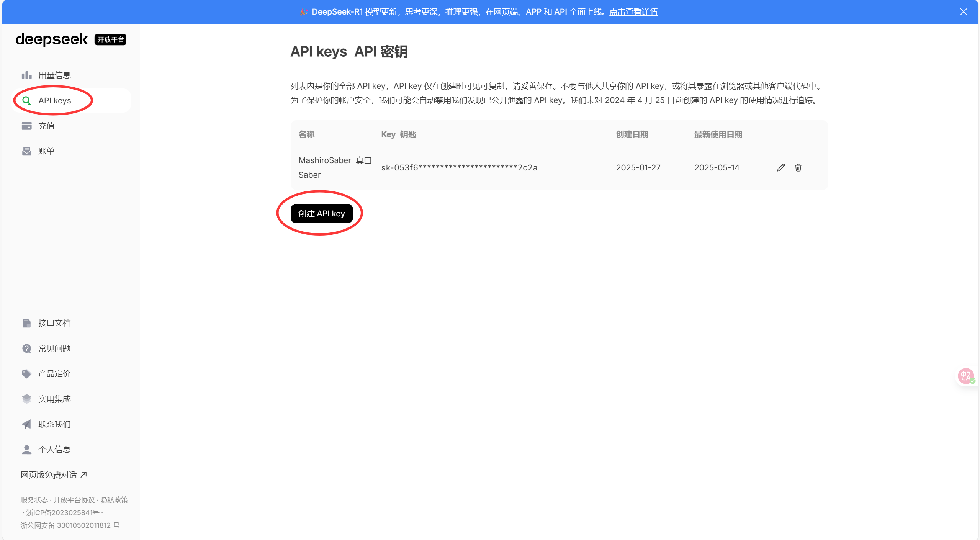Open the 实用集成 integrations icon
980x540 pixels.
tap(26, 399)
